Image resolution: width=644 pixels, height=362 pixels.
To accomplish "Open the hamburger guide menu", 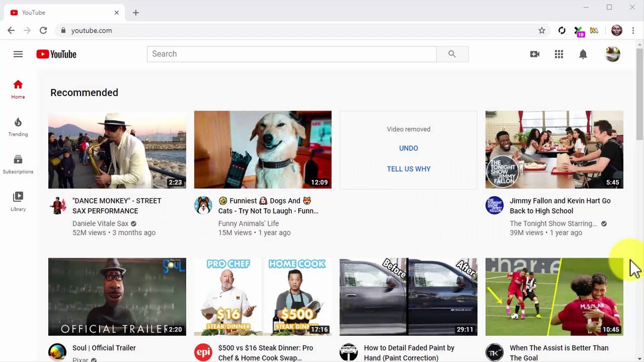I will [x=18, y=54].
